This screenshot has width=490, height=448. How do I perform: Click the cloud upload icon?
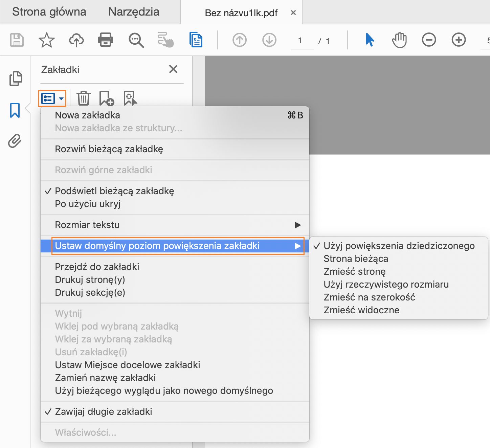tap(76, 40)
